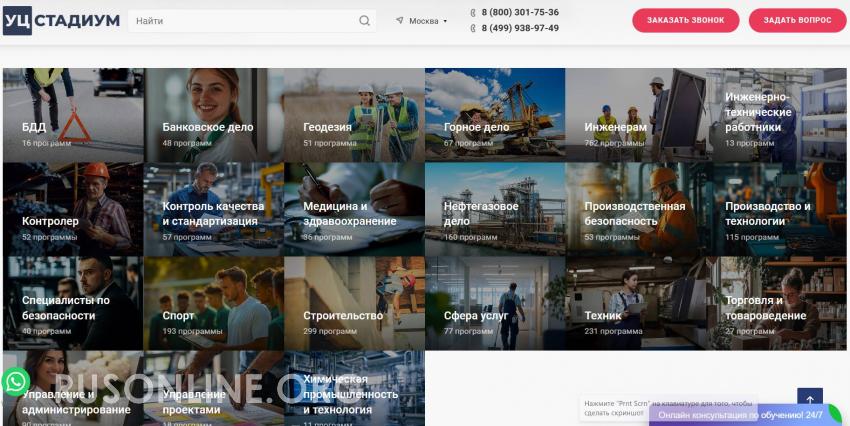This screenshot has width=850, height=426.
Task: Open the Нефтегазовое дело category
Action: click(495, 209)
